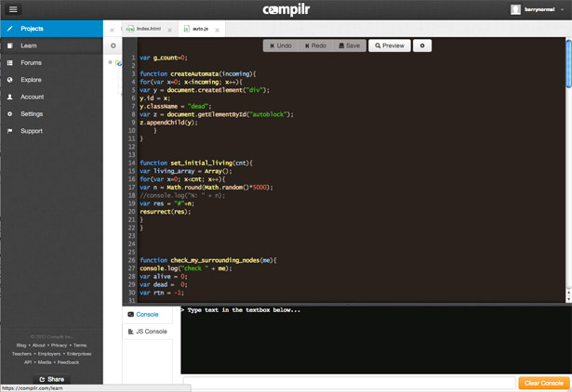Close the index.html tab
Image resolution: width=572 pixels, height=392 pixels.
pyautogui.click(x=169, y=31)
